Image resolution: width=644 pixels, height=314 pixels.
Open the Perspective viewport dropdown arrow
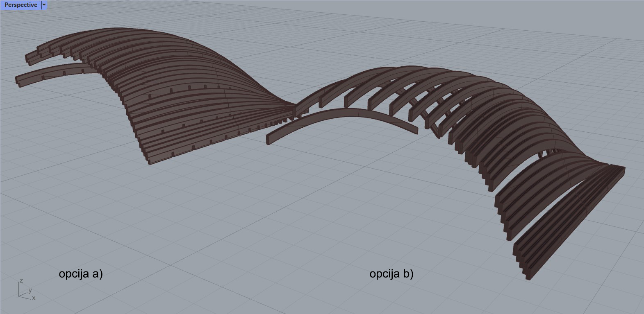point(44,5)
